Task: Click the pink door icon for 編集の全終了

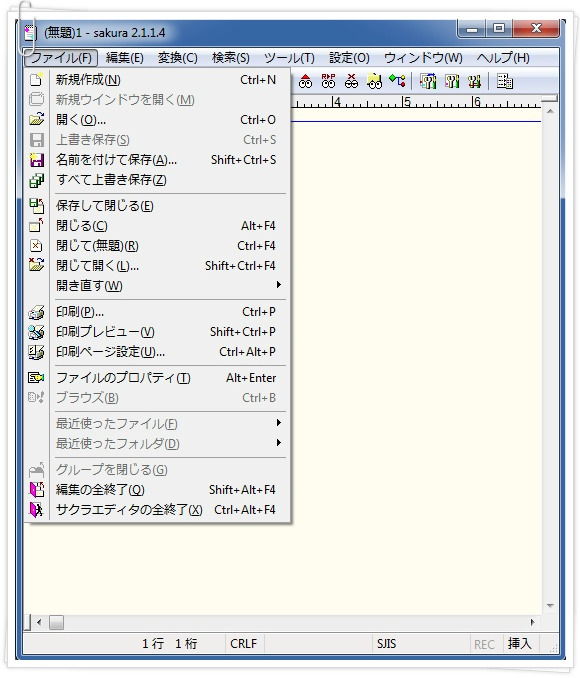Action: pyautogui.click(x=36, y=489)
